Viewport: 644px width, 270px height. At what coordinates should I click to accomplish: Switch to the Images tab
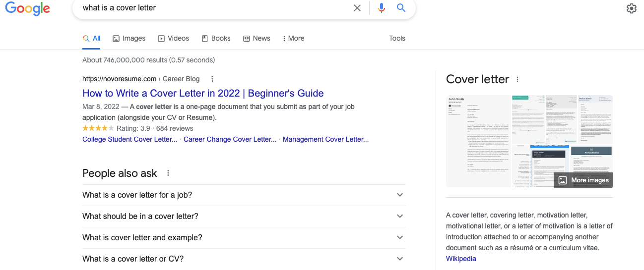pos(129,38)
